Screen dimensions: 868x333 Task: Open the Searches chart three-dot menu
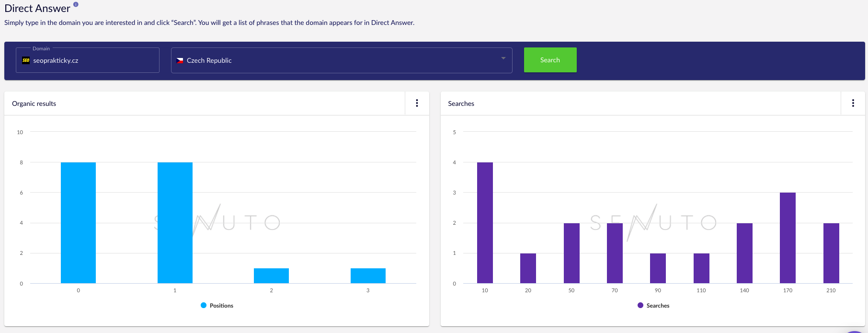pos(853,103)
